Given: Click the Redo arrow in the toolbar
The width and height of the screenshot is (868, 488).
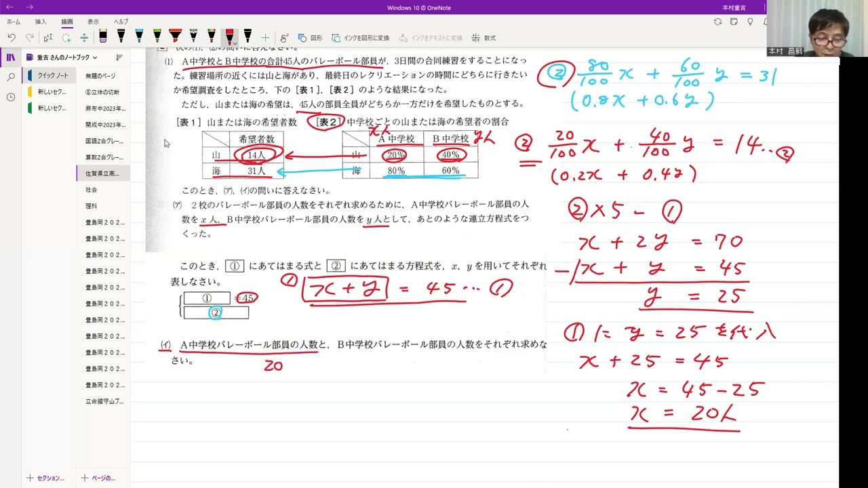Looking at the screenshot, I should pos(30,38).
